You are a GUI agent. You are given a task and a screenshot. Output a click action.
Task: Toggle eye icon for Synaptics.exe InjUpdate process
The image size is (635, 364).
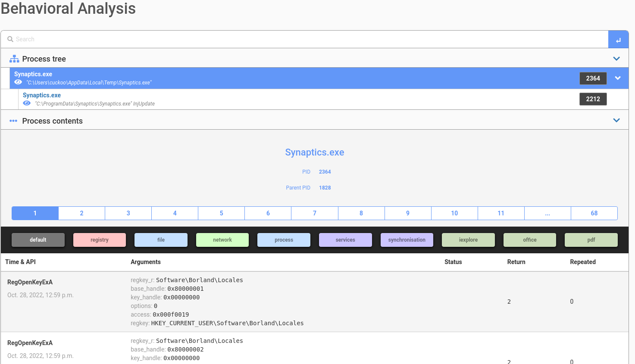tap(27, 103)
